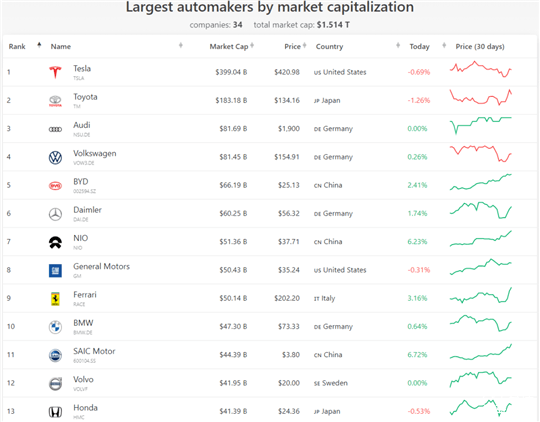
Task: Click NIO's 30-day price chart
Action: pyautogui.click(x=481, y=239)
